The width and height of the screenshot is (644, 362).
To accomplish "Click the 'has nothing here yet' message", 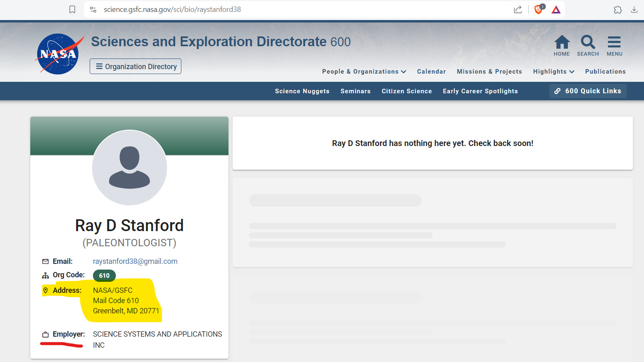I will pyautogui.click(x=433, y=144).
